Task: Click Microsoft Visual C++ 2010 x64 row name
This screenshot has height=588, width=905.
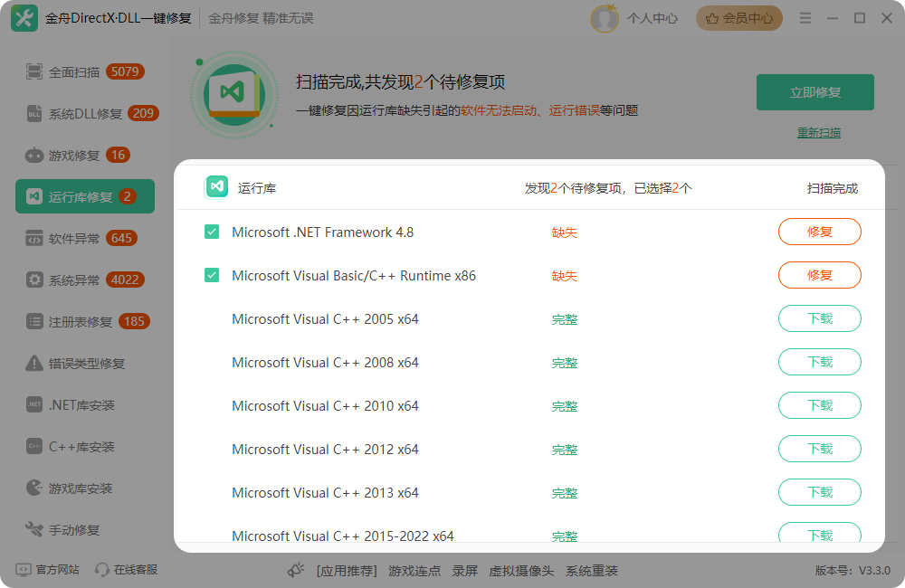Action: tap(325, 405)
